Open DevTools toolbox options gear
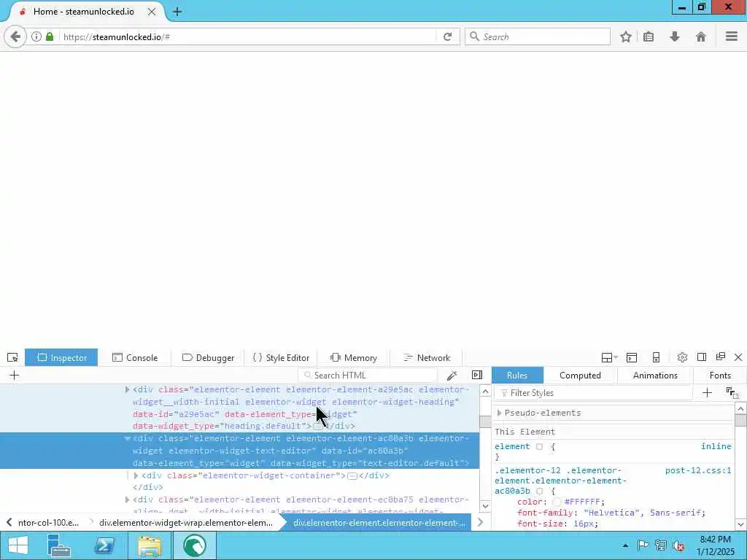This screenshot has width=747, height=560. [682, 357]
